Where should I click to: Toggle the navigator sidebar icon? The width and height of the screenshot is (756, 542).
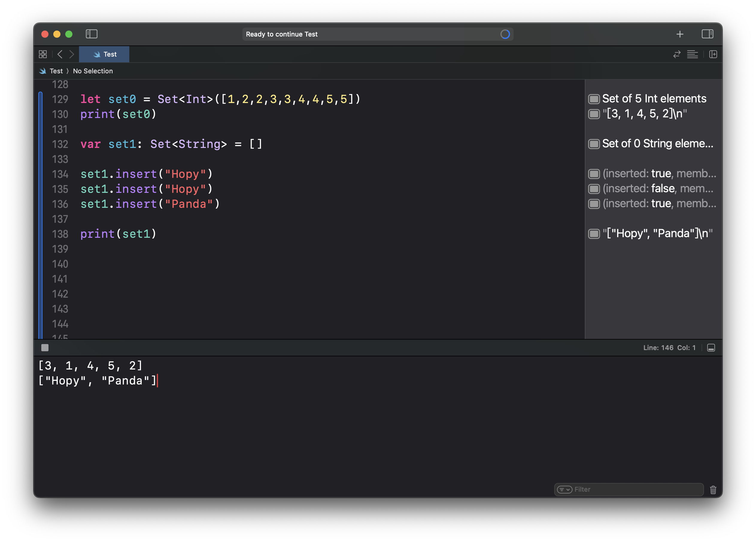coord(91,34)
